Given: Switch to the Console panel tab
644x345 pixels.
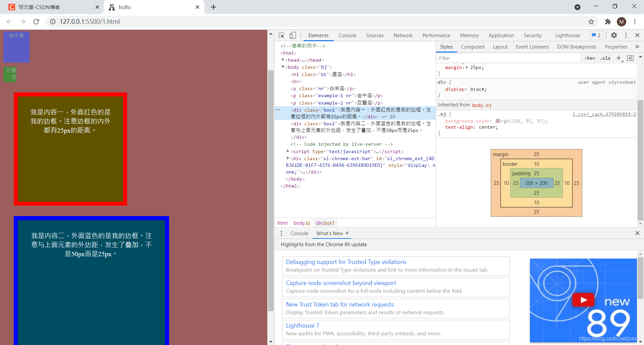Looking at the screenshot, I should (347, 35).
